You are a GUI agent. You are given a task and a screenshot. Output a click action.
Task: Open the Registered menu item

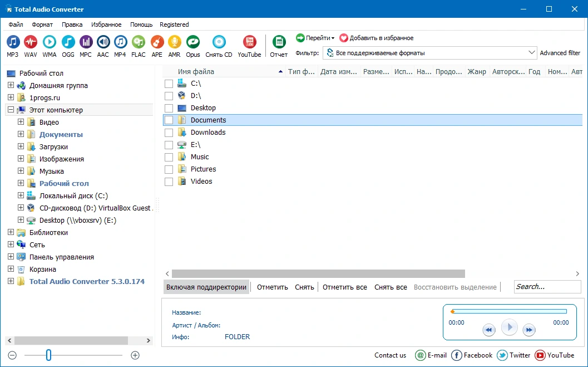[x=174, y=25]
